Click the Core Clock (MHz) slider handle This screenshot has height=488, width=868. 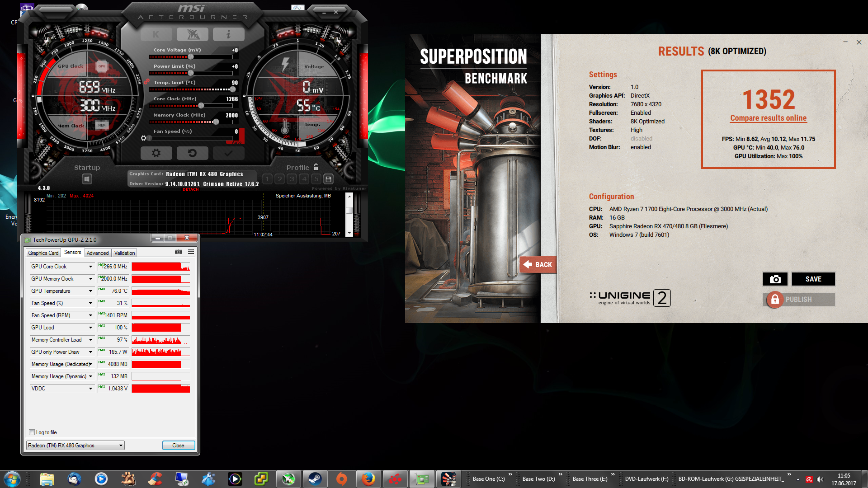coord(201,106)
